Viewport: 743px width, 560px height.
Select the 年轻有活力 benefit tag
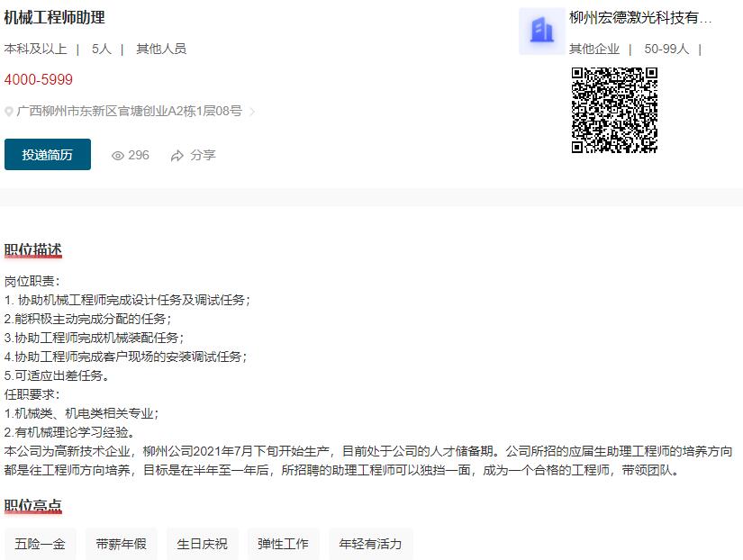(370, 544)
